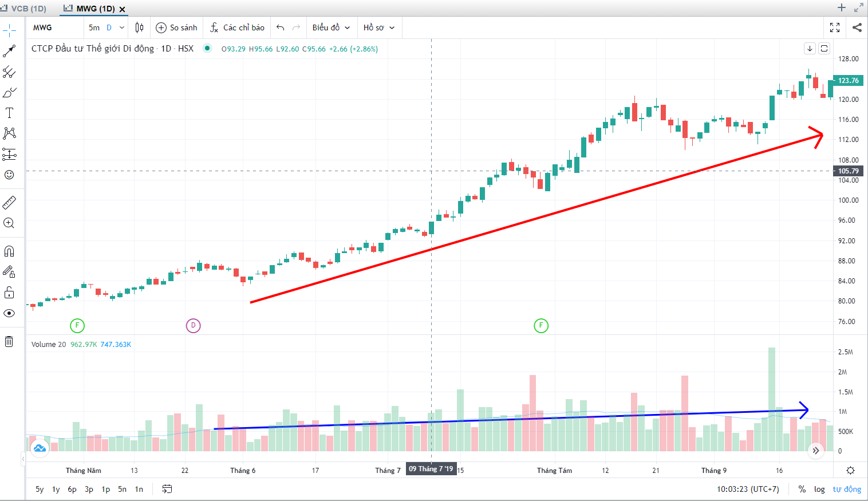Click the Volume 20 indicator legend

coord(49,344)
